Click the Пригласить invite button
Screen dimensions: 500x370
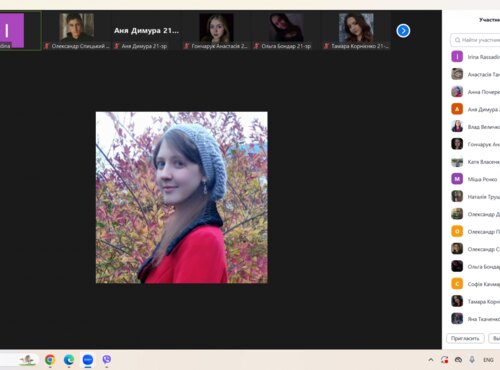[x=465, y=338]
